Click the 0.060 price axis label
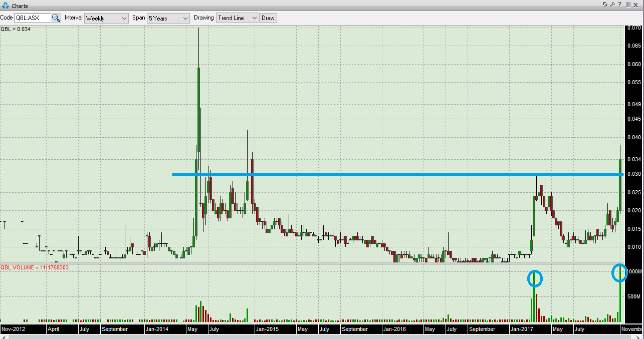The width and height of the screenshot is (644, 339). (634, 64)
